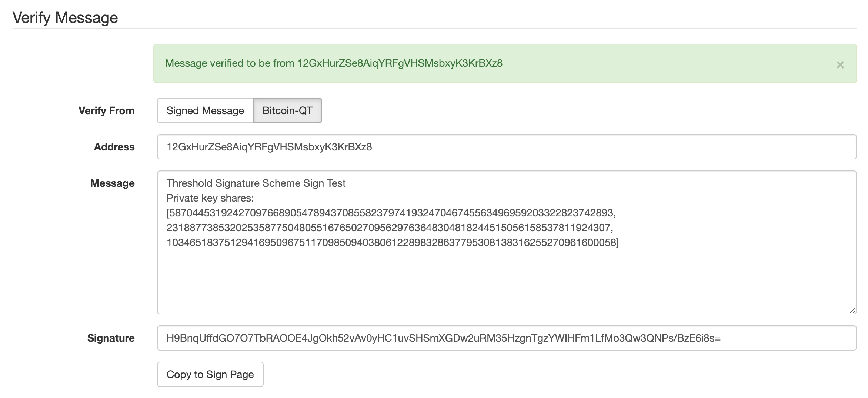Click the 'Message verified to be from' alert text
The height and width of the screenshot is (398, 868).
tap(230, 63)
